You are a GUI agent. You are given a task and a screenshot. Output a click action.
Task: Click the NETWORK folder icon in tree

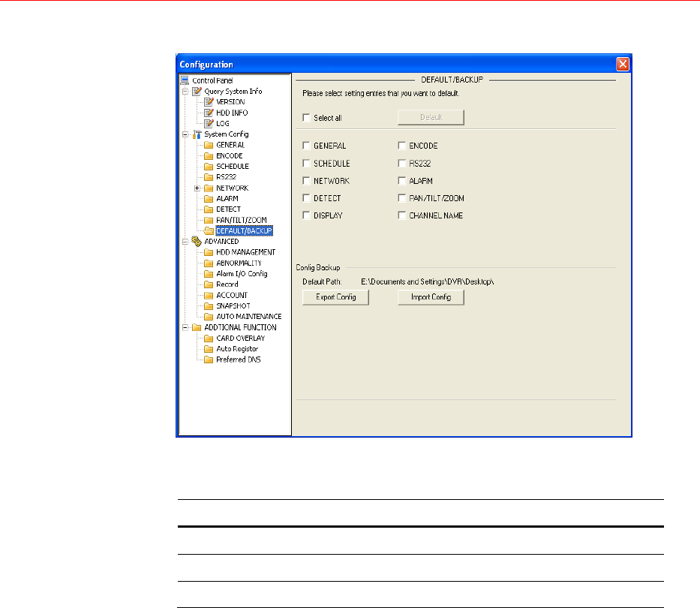209,188
